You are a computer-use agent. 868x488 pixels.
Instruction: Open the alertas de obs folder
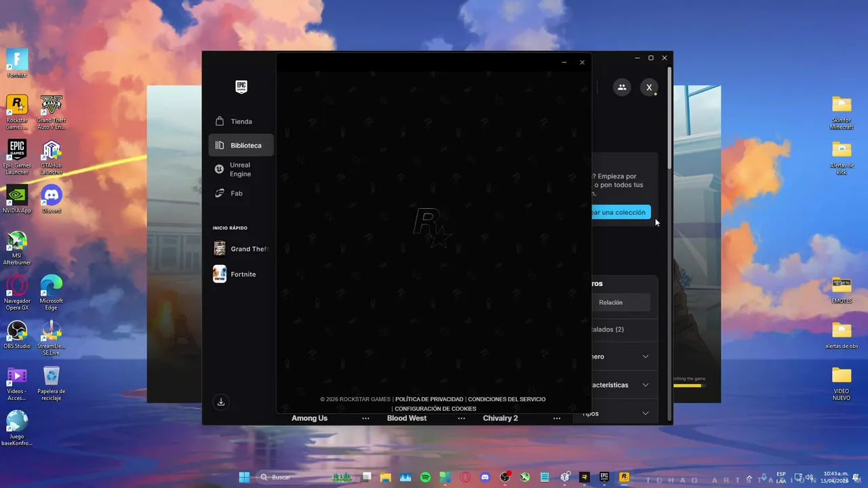click(x=842, y=335)
